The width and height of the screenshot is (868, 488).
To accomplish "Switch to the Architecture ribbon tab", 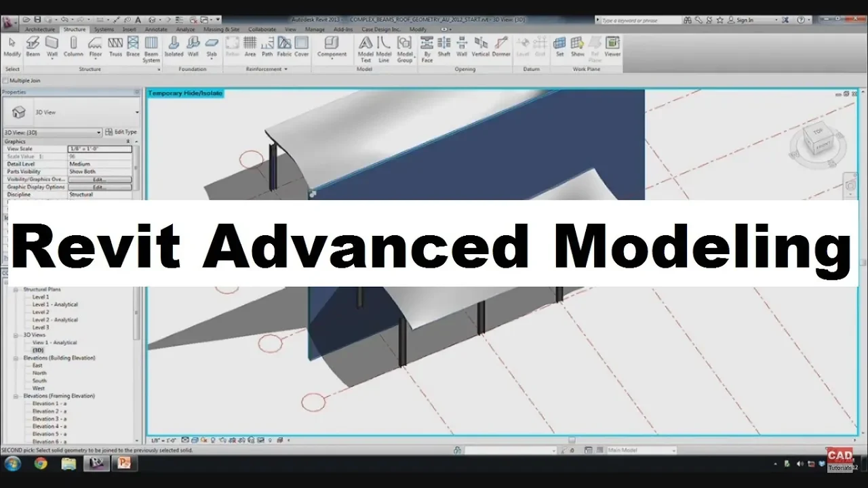I will click(x=40, y=30).
